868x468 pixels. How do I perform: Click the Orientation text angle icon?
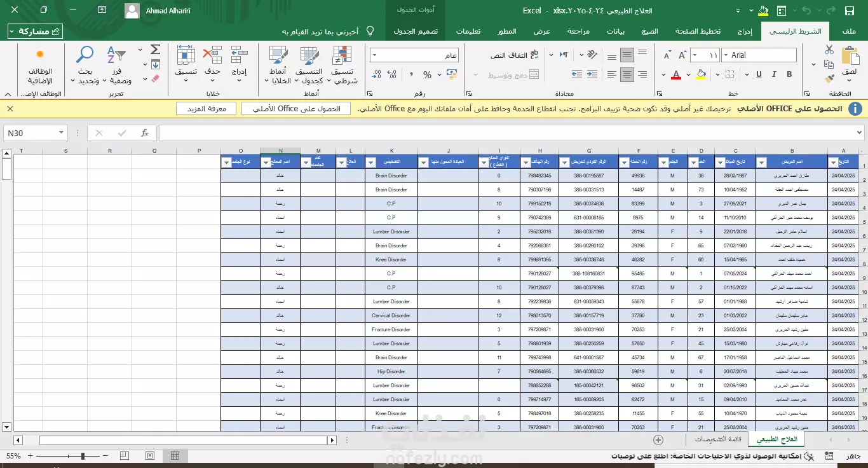pyautogui.click(x=591, y=55)
